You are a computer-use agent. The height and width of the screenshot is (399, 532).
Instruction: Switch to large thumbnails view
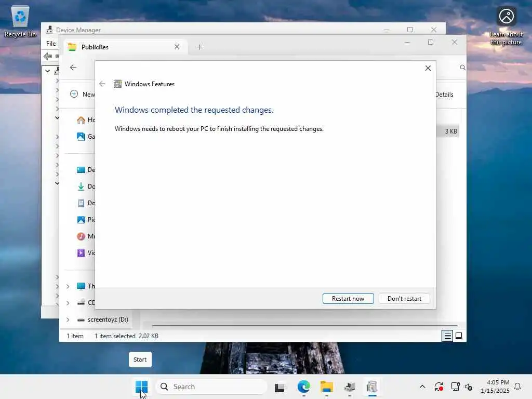(459, 336)
